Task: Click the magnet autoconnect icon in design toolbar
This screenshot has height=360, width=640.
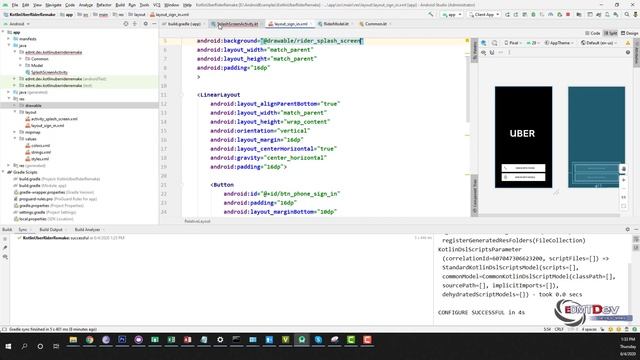Action: coord(492,52)
